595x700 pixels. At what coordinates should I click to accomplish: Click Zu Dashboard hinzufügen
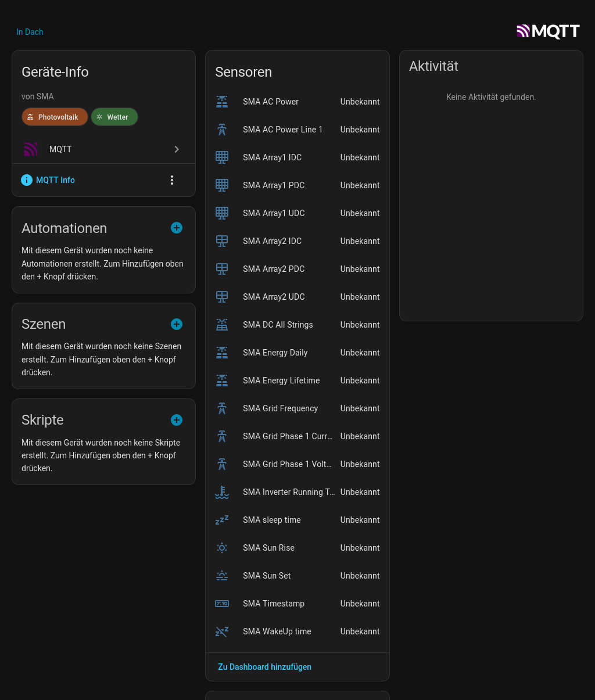pyautogui.click(x=264, y=667)
